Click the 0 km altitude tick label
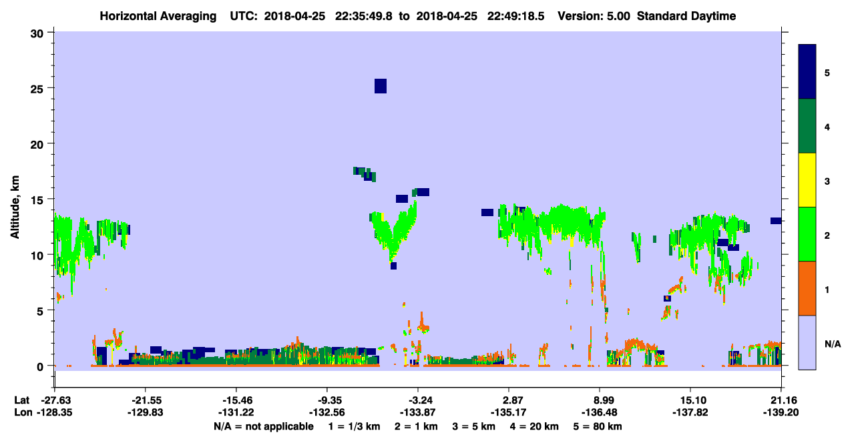 (42, 366)
